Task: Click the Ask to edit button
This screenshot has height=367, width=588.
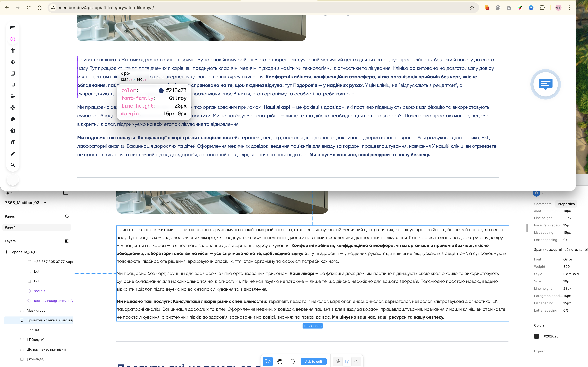Action: pyautogui.click(x=313, y=361)
